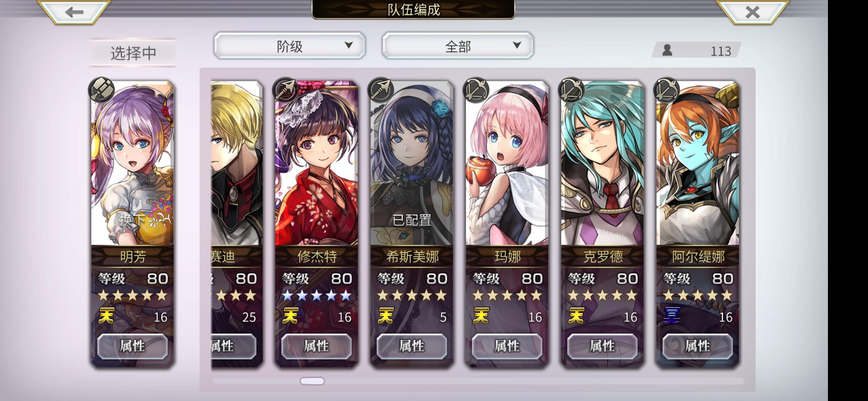Click the horizontal character list scrollbar thumb
Screen dimensions: 868x401
(312, 381)
